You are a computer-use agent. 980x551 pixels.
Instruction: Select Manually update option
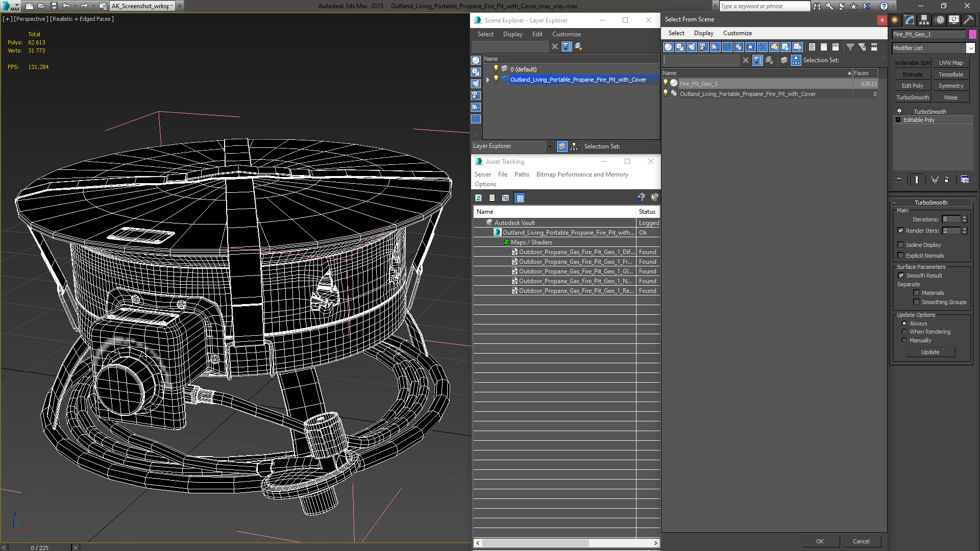[904, 340]
